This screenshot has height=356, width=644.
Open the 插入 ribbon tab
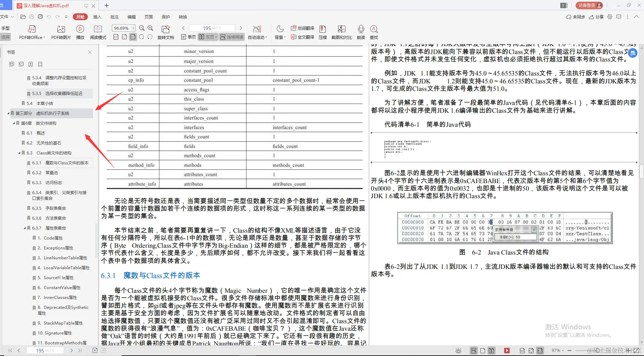[97, 17]
